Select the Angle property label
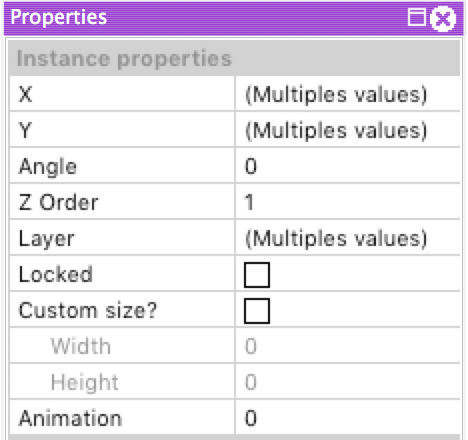This screenshot has width=468, height=440. point(48,166)
